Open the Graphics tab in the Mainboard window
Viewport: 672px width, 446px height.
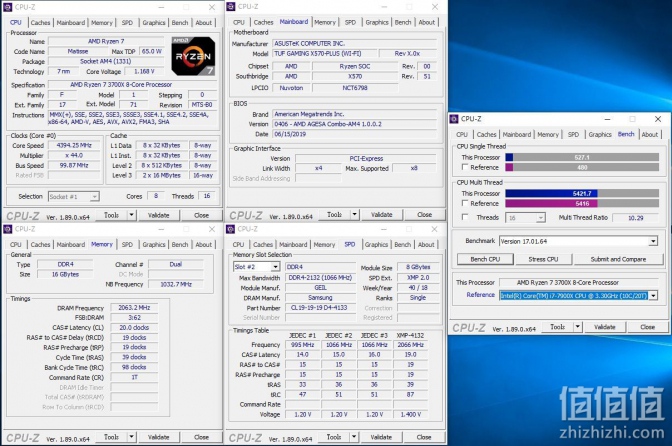coord(377,22)
